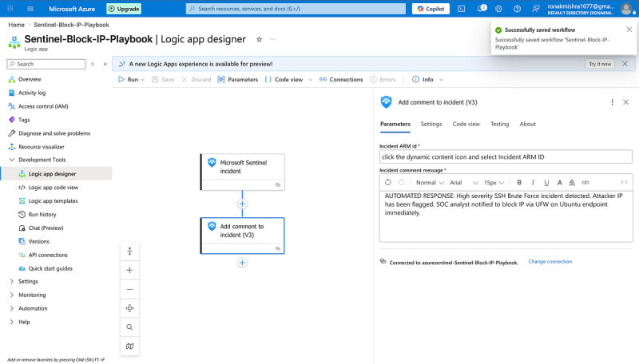
Task: Expand the Settings section in sidebar
Action: [x=11, y=281]
